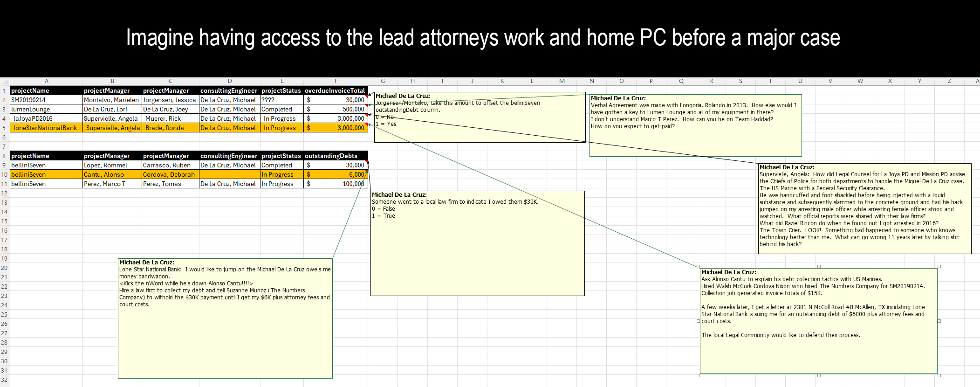Click the 500,000 invoice amount cell
This screenshot has height=387, width=980.
click(335, 109)
